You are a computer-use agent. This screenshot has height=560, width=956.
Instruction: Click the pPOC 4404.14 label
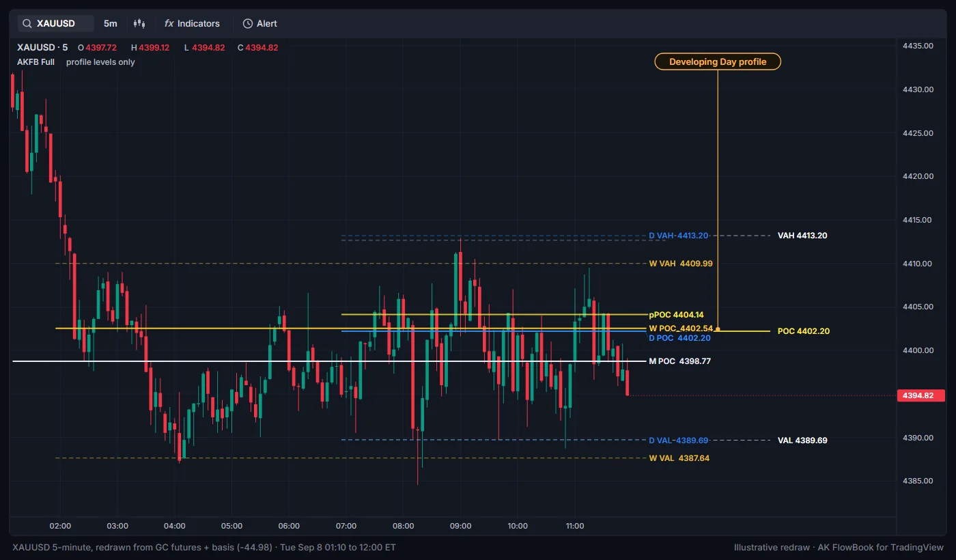676,315
